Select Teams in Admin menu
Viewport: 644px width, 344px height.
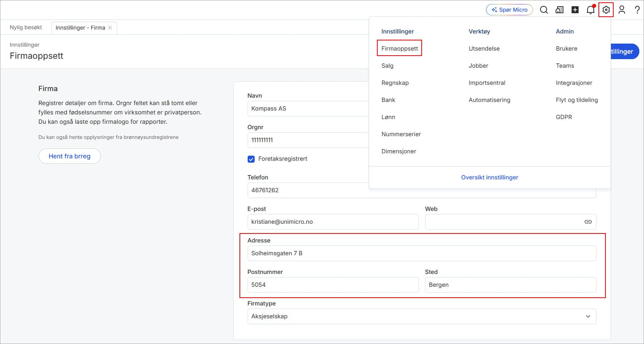tap(565, 66)
